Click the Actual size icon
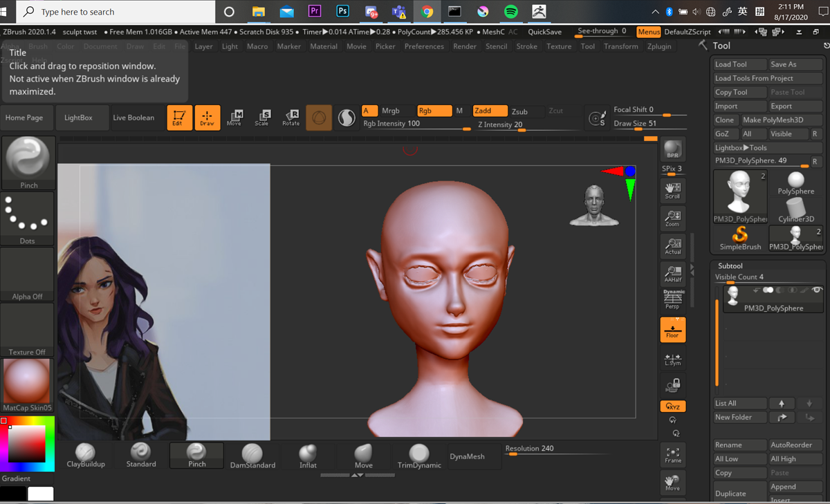The height and width of the screenshot is (504, 830). click(672, 246)
